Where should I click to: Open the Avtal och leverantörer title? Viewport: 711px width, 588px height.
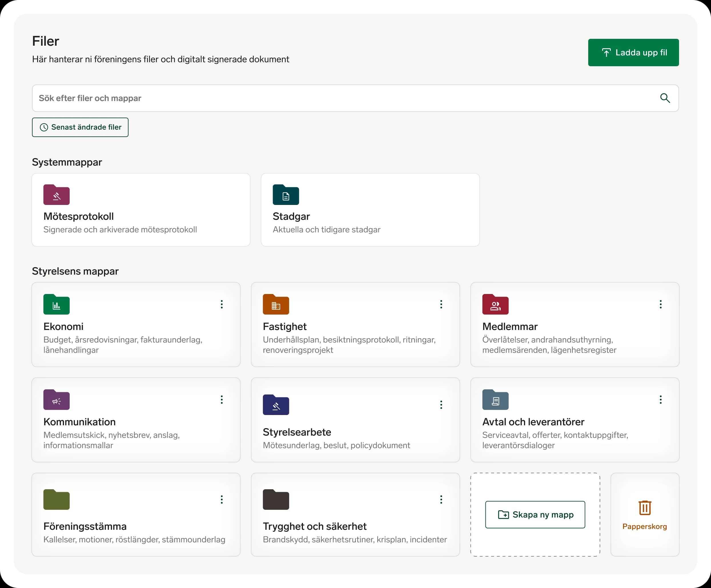click(x=533, y=422)
